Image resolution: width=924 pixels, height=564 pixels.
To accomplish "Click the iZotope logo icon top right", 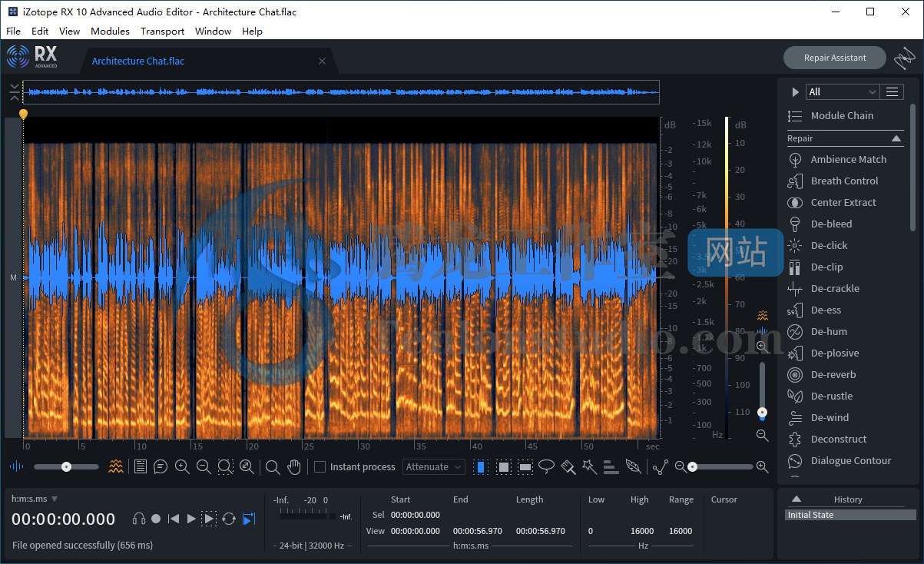I will pos(905,58).
